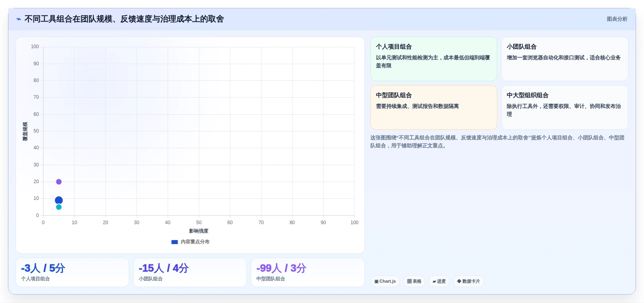Click the Chart.js tag icon
644x303 pixels.
(x=376, y=281)
